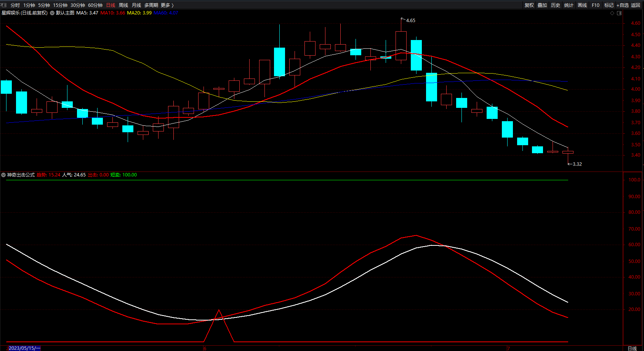Screen dimensions: 644x351
Task: Select the 1分钟 period tab
Action: pos(29,5)
